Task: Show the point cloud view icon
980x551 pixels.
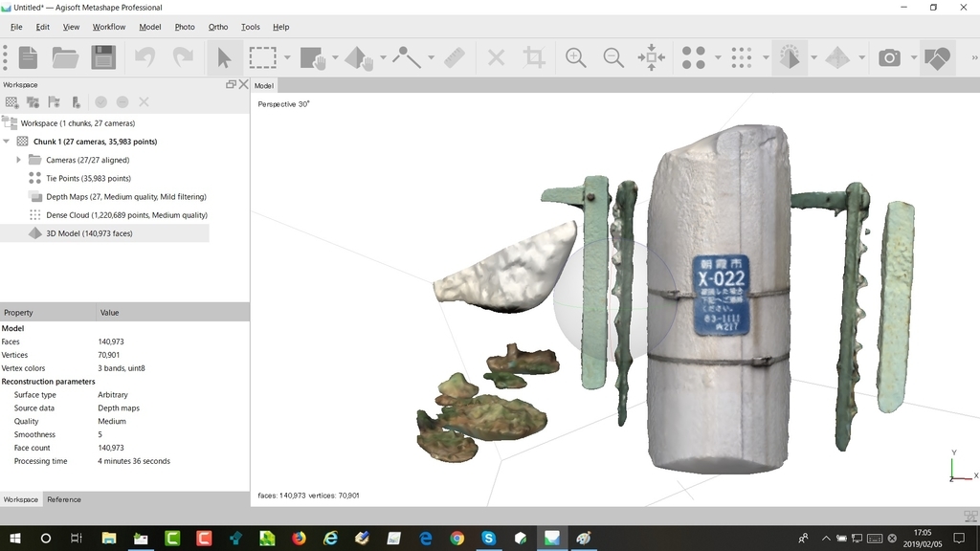Action: click(x=693, y=57)
